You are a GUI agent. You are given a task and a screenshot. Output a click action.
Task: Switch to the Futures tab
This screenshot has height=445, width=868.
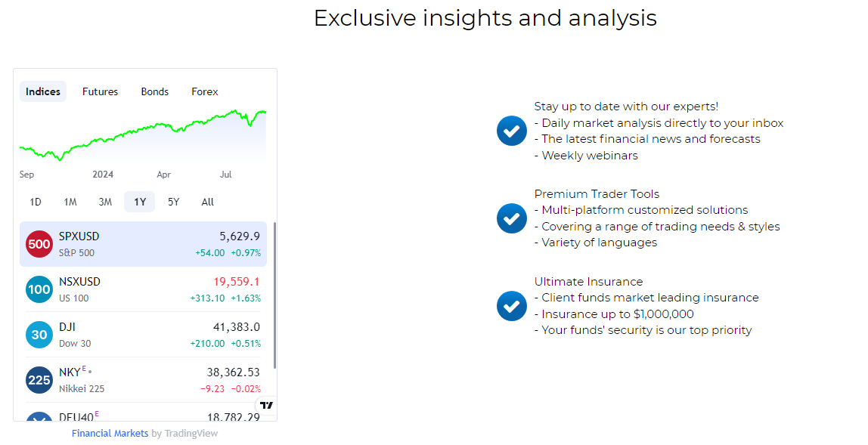pos(101,92)
